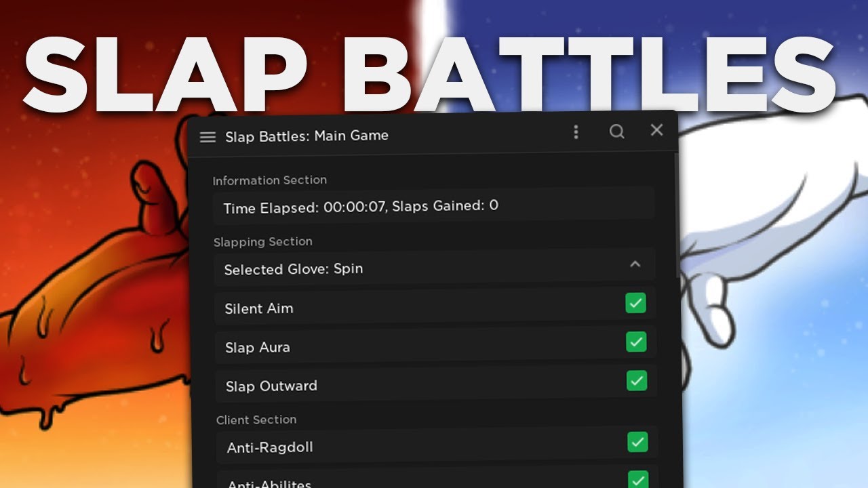868x488 pixels.
Task: Click the Slapping Section heading
Action: click(x=263, y=242)
